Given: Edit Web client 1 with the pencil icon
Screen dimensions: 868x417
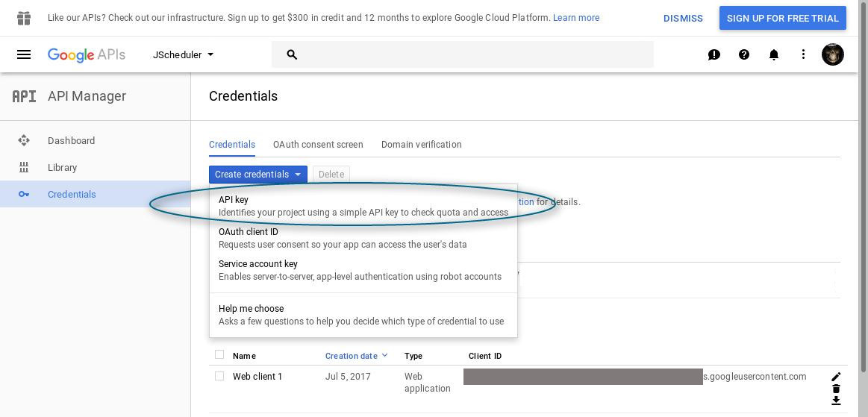Looking at the screenshot, I should pos(836,377).
